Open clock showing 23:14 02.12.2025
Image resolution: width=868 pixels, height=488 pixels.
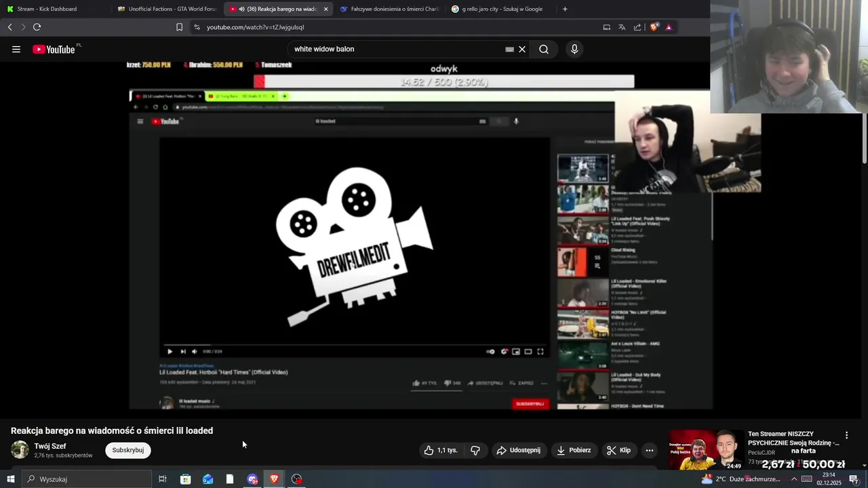(829, 479)
